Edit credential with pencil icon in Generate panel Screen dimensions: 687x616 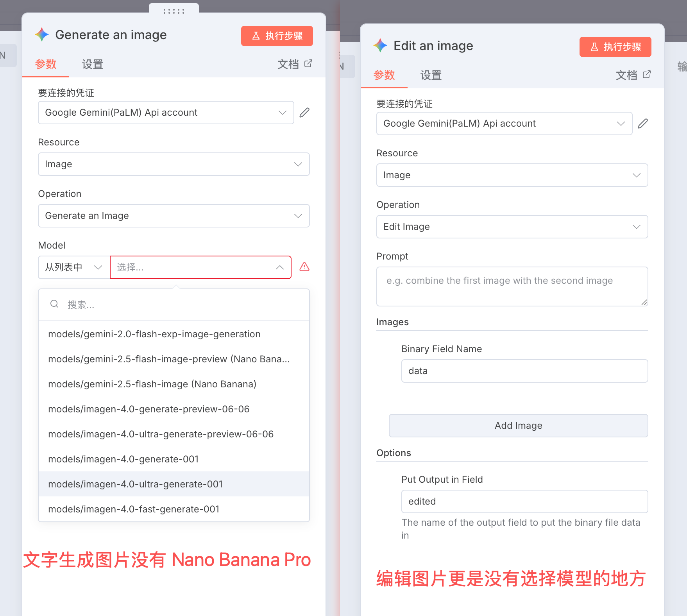click(304, 113)
